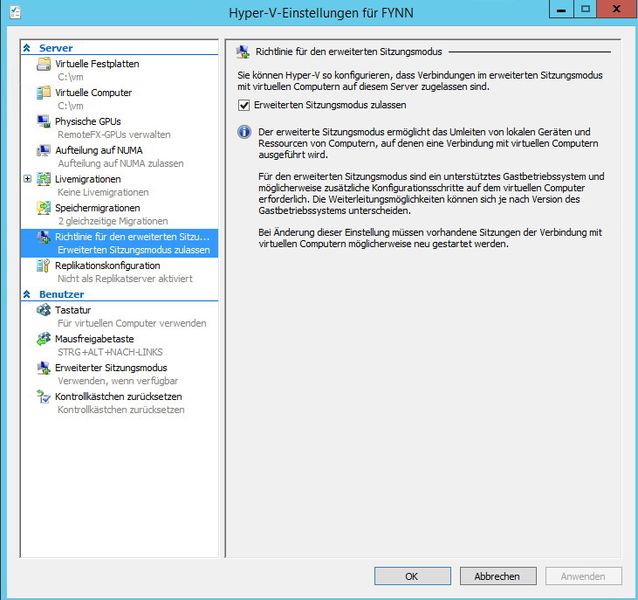Select the Livemigrationen entry
638x600 pixels.
[119, 185]
